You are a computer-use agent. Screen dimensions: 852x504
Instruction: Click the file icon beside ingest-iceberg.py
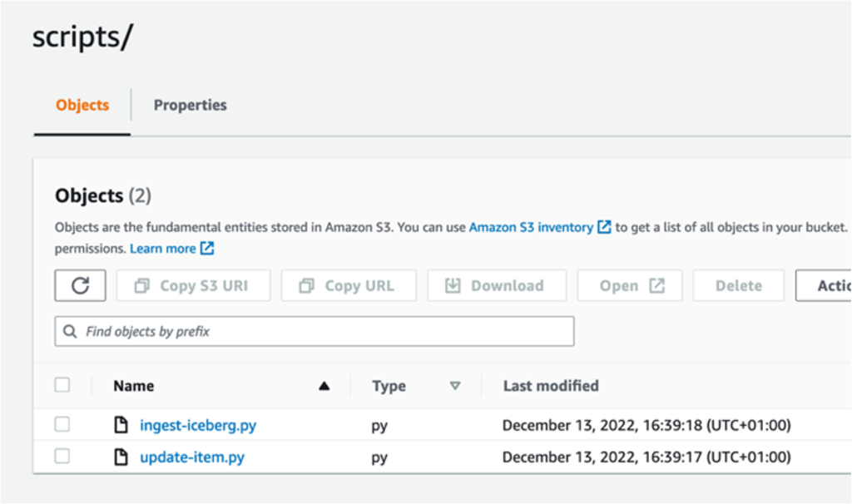click(x=121, y=425)
